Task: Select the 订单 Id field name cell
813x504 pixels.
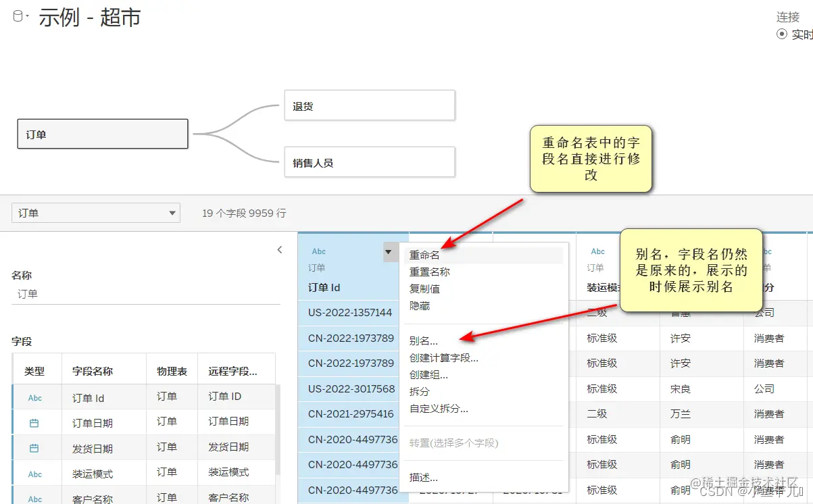Action: click(104, 398)
